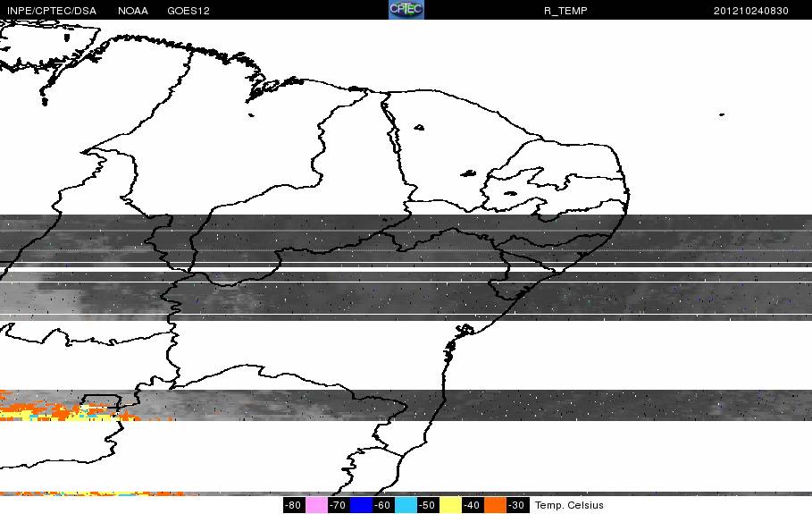Click the -60 legend value label
The height and width of the screenshot is (514, 812).
pos(383,505)
